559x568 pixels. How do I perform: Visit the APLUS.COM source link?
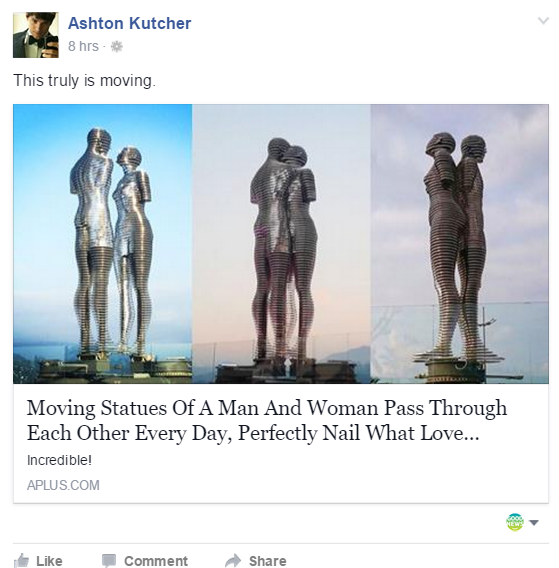63,485
